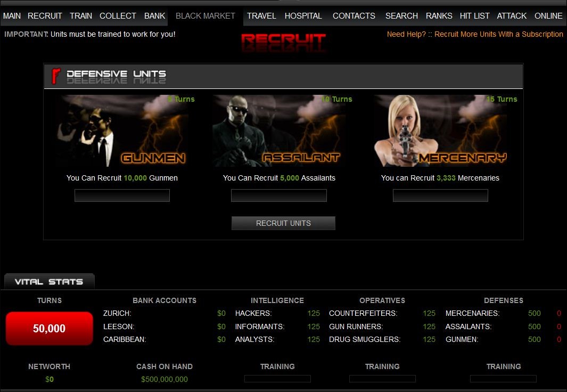Click the training progress bar under Defenses
This screenshot has height=392, width=567.
tap(503, 379)
